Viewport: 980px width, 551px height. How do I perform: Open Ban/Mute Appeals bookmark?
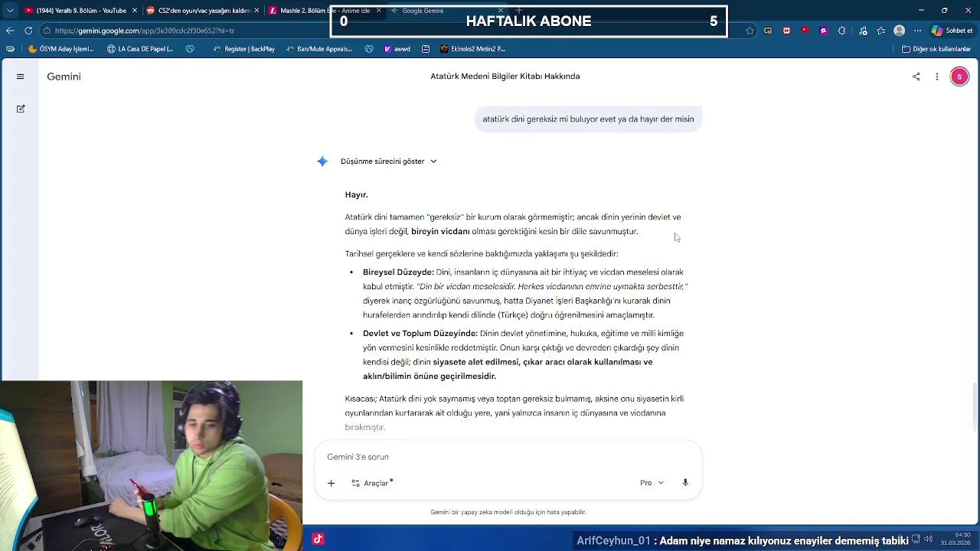[318, 49]
